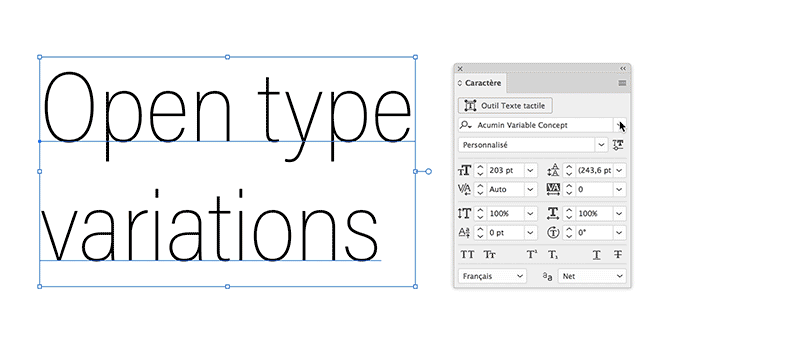This screenshot has height=360, width=800.
Task: Toggle Small Caps (Tr) formatting
Action: 489,254
